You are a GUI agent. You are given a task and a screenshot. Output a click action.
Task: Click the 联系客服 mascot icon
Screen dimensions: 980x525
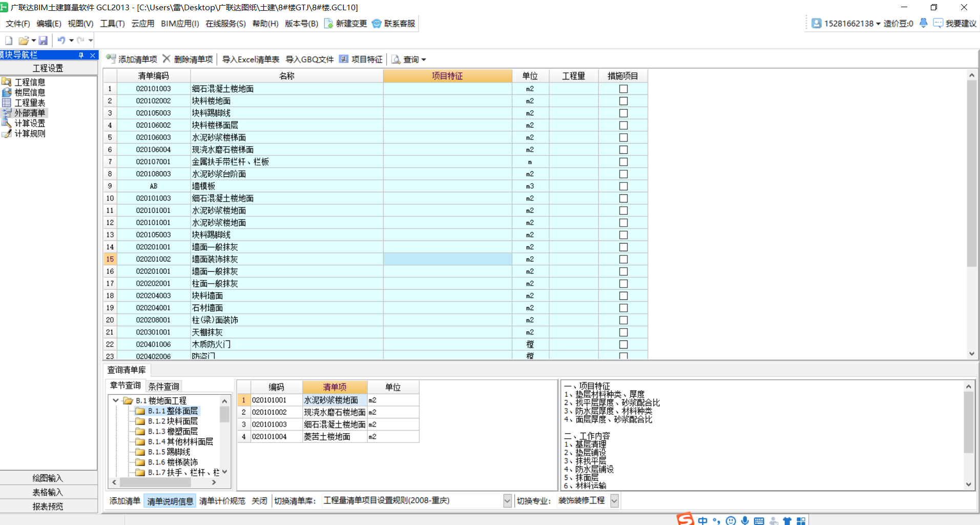377,24
